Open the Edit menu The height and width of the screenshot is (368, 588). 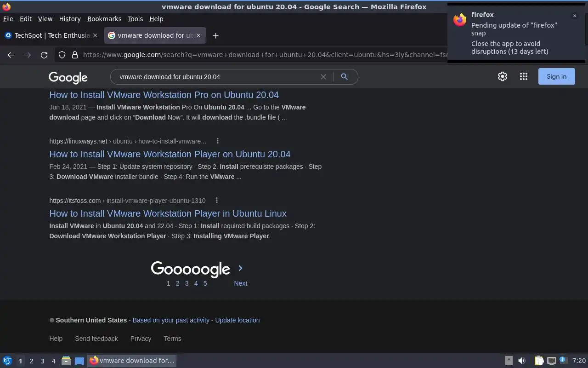click(x=26, y=19)
